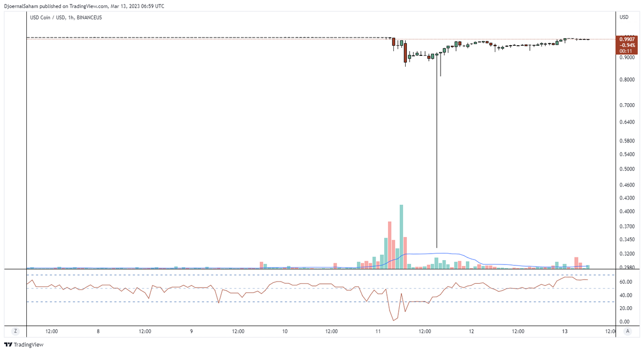The image size is (644, 352).
Task: Click the 40.00 RSI scale label
Action: [x=625, y=296]
